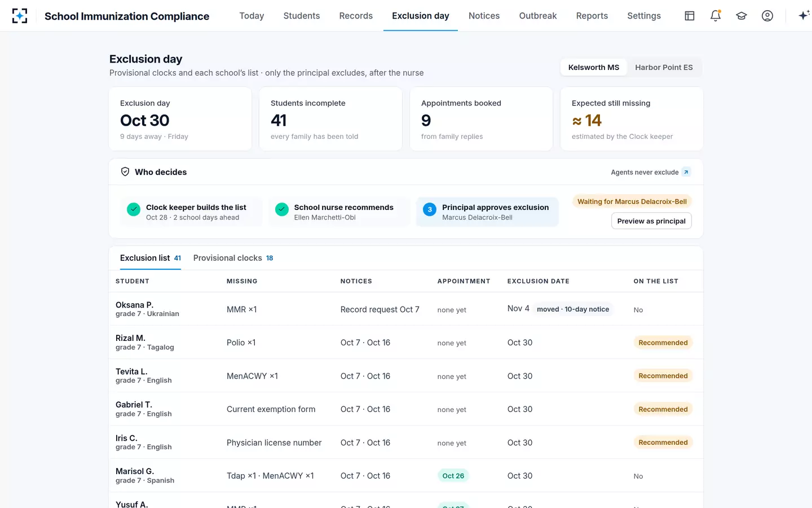Click the Record request Oct 7 notice
This screenshot has width=812, height=508.
tap(380, 309)
